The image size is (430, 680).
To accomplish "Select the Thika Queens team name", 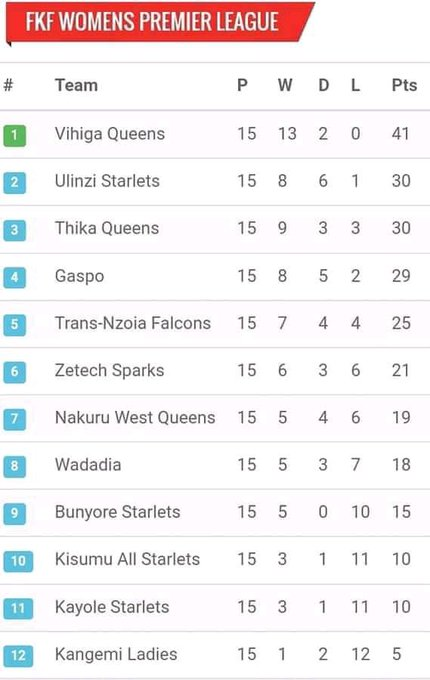I will (107, 228).
